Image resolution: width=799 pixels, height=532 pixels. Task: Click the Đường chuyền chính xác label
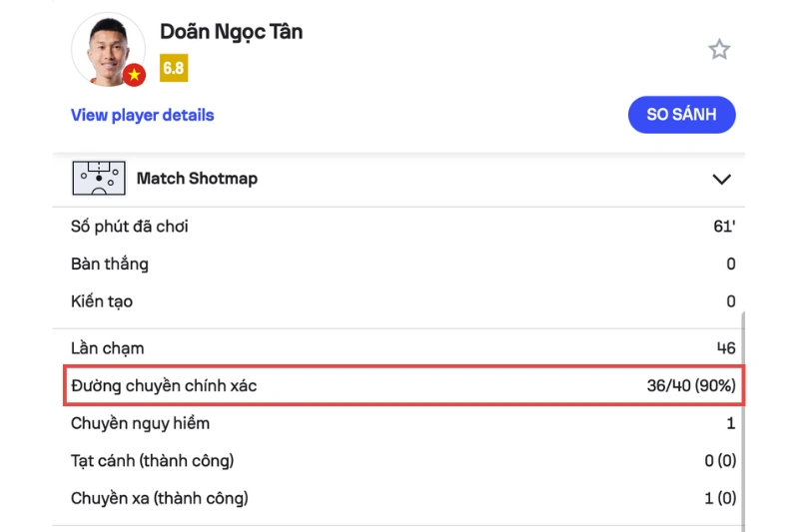tap(164, 385)
